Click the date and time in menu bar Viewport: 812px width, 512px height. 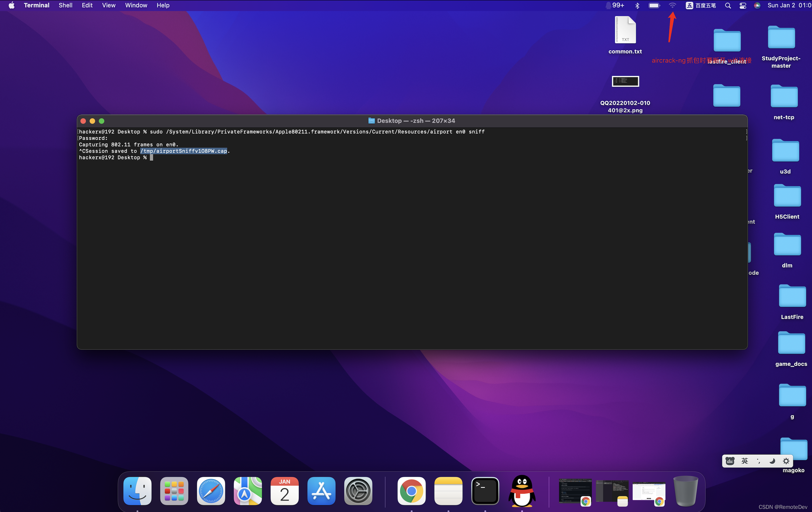point(789,5)
